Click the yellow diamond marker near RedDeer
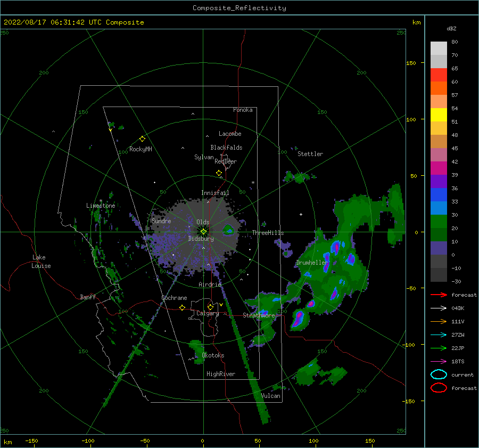Viewport: 479px width, 448px height. click(219, 173)
